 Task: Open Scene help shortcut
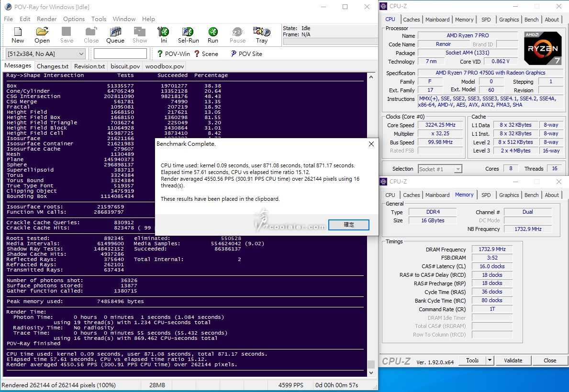coord(206,54)
